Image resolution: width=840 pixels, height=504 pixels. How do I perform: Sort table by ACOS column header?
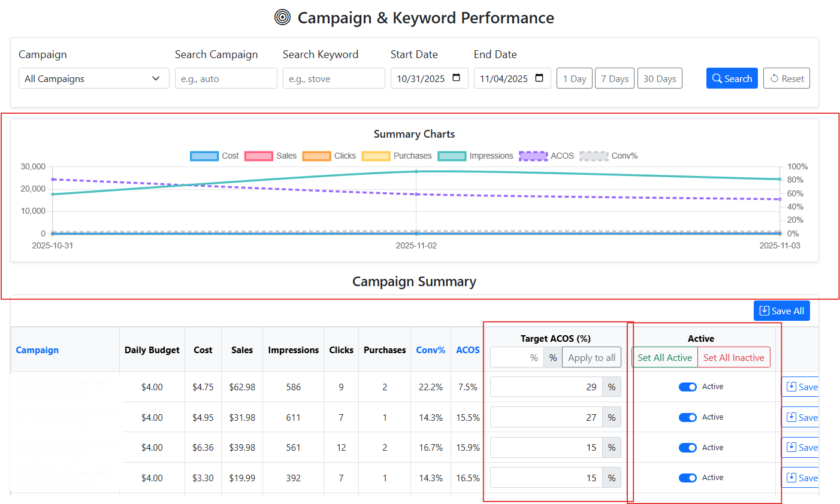[467, 350]
